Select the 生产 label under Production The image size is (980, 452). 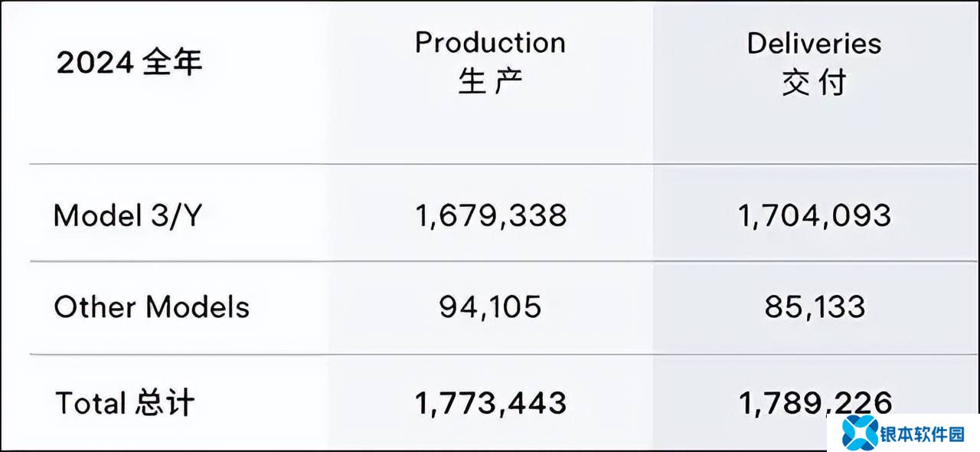click(x=490, y=82)
